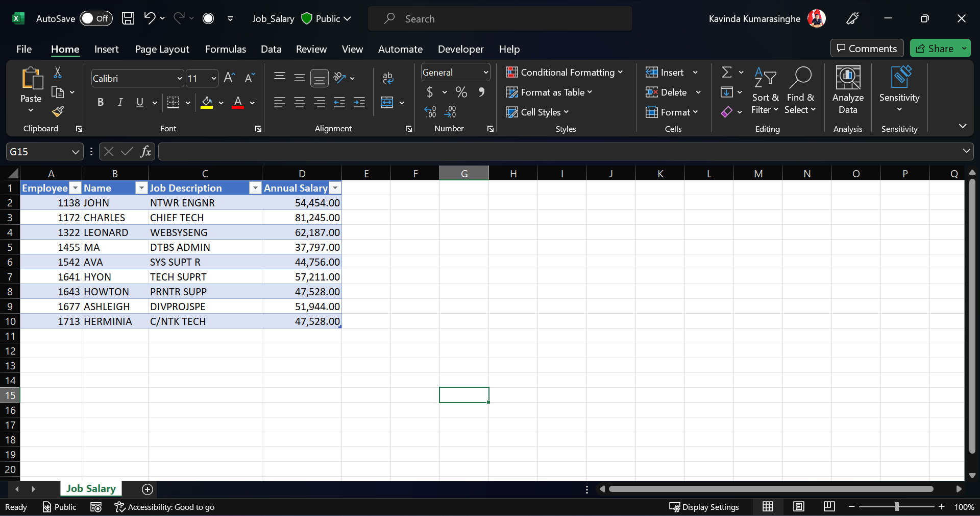Apply Percent Style format

[x=461, y=92]
